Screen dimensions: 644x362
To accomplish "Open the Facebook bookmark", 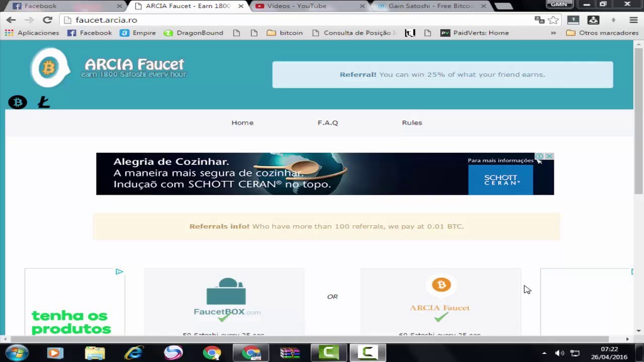I will (x=90, y=33).
